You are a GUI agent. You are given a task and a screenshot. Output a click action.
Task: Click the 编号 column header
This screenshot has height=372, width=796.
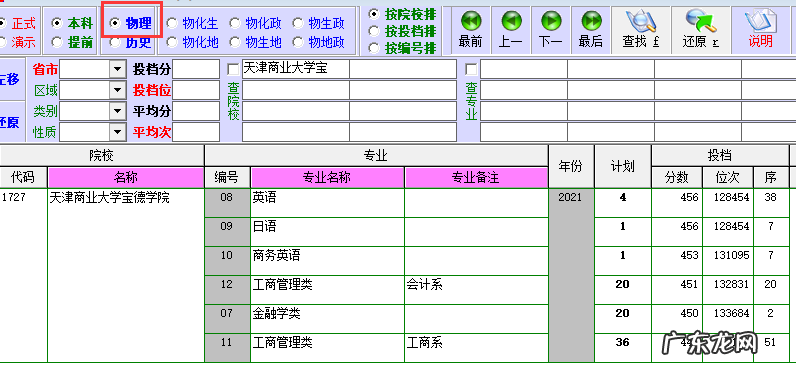pyautogui.click(x=227, y=177)
